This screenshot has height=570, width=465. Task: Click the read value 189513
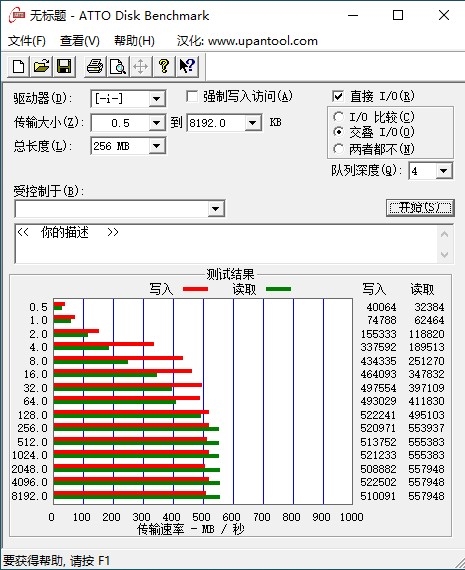point(426,347)
